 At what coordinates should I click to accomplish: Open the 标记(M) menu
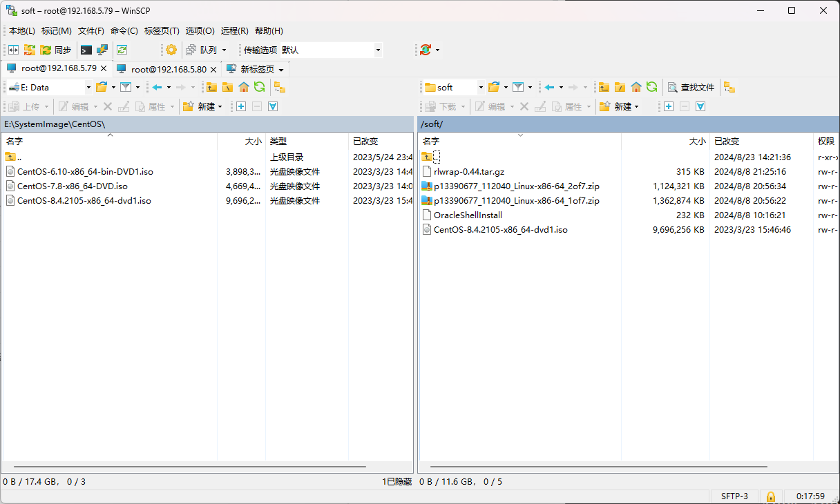(57, 30)
